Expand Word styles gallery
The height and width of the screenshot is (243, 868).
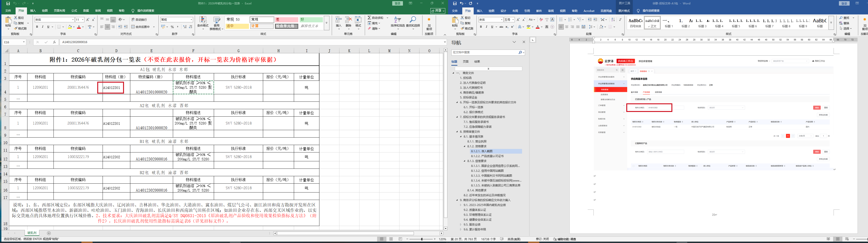[x=831, y=23]
